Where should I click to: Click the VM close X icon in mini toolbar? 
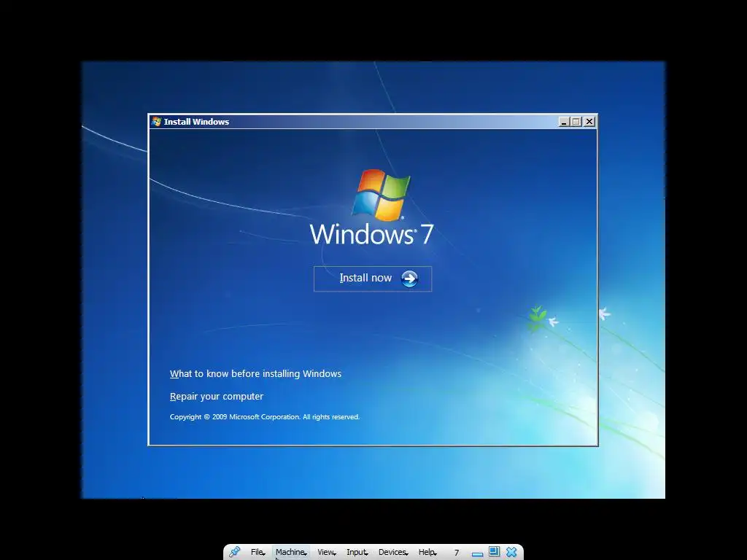pyautogui.click(x=511, y=552)
